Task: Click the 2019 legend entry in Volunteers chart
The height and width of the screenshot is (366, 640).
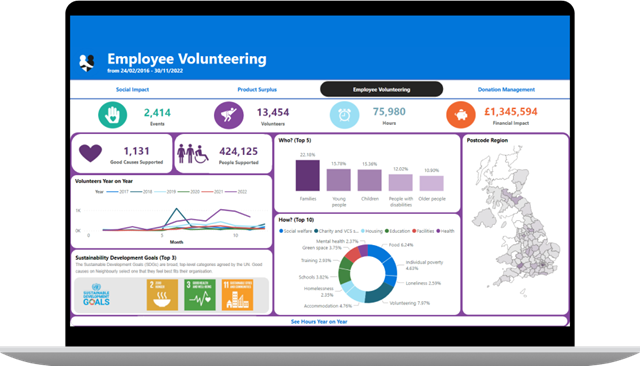Action: click(165, 192)
